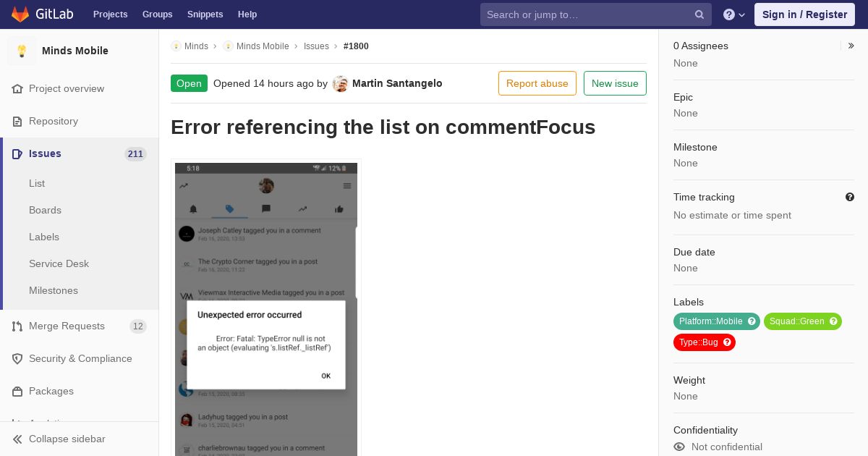Image resolution: width=868 pixels, height=456 pixels.
Task: Collapse the right sidebar with double-chevron
Action: coord(851,46)
